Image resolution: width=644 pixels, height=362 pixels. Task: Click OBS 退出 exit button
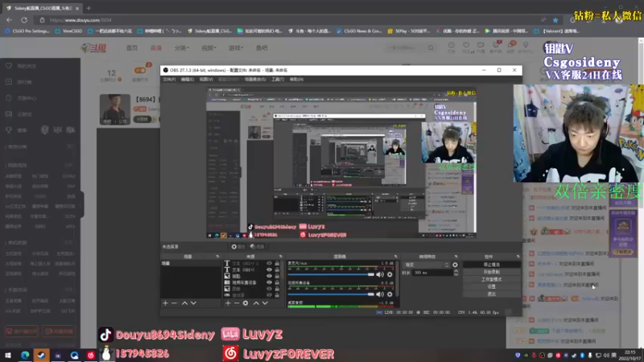[x=492, y=294]
